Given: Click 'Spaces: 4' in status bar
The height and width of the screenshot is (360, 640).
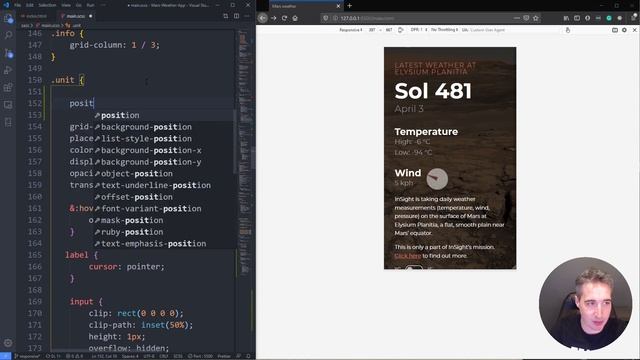Looking at the screenshot, I should (131, 356).
